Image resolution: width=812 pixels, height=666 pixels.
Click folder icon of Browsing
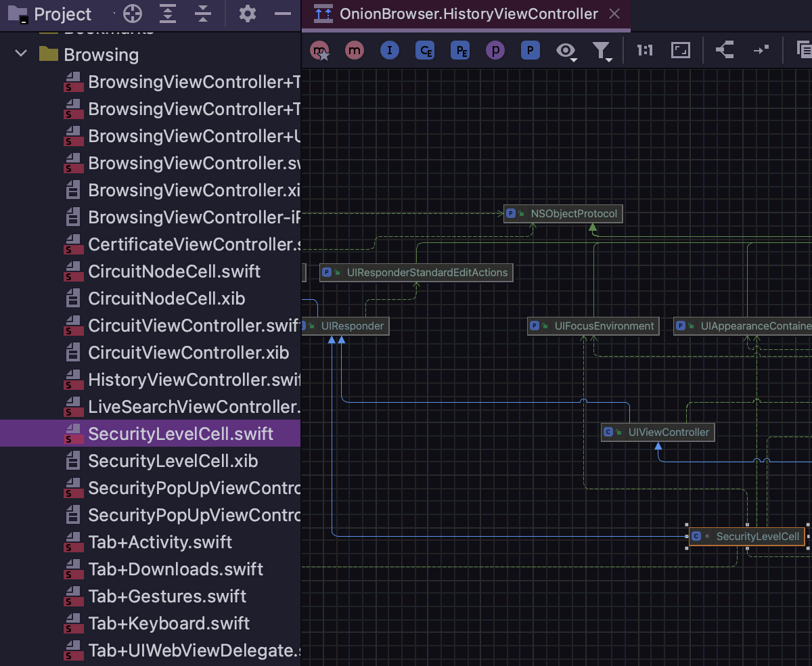point(48,53)
